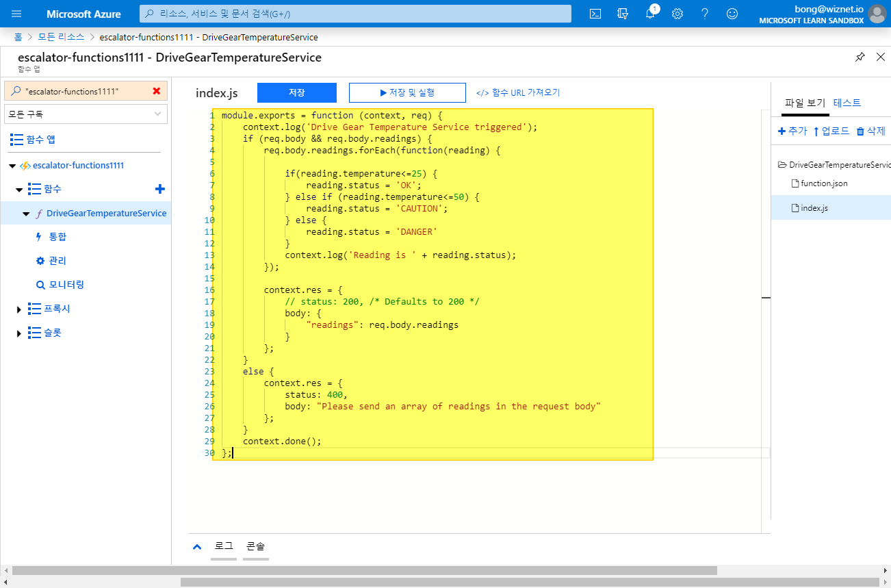
Task: Click the index.js file icon
Action: point(795,208)
